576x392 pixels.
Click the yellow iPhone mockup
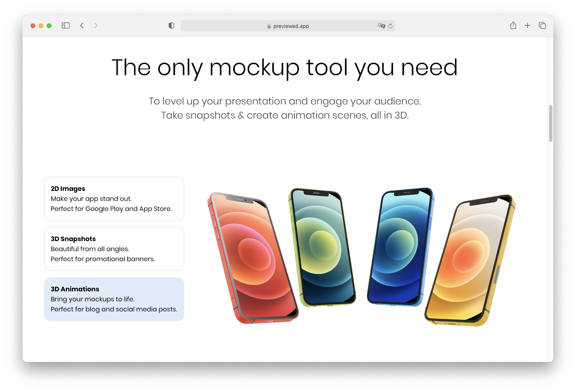[470, 260]
